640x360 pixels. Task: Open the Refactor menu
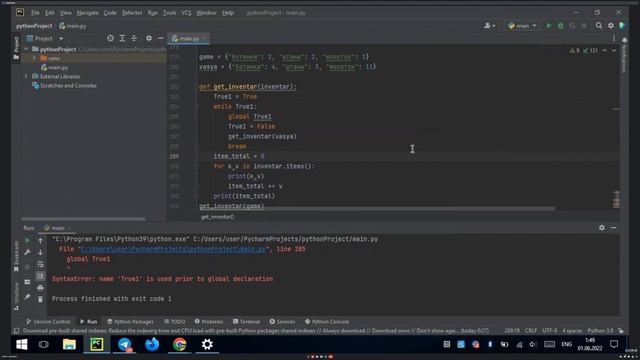point(132,13)
